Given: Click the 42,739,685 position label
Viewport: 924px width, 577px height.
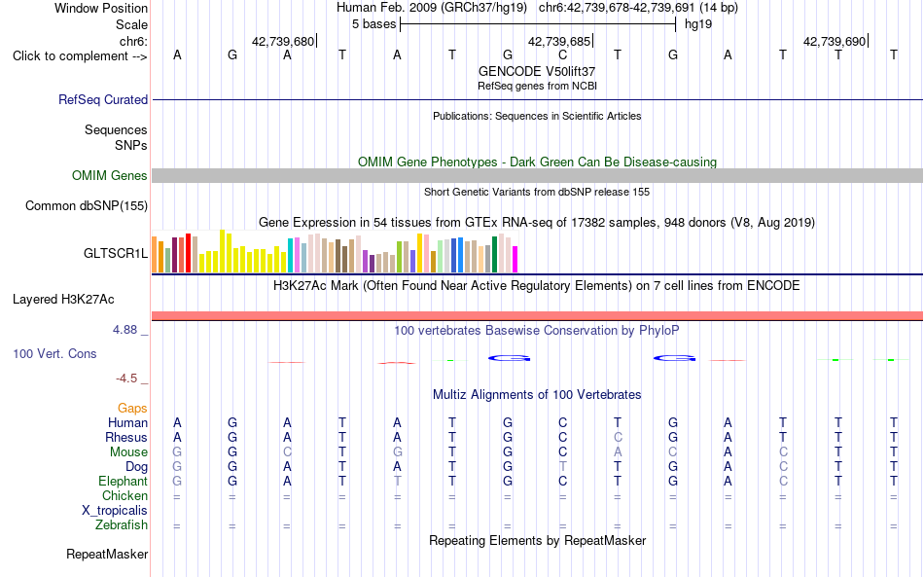Looking at the screenshot, I should coord(559,41).
